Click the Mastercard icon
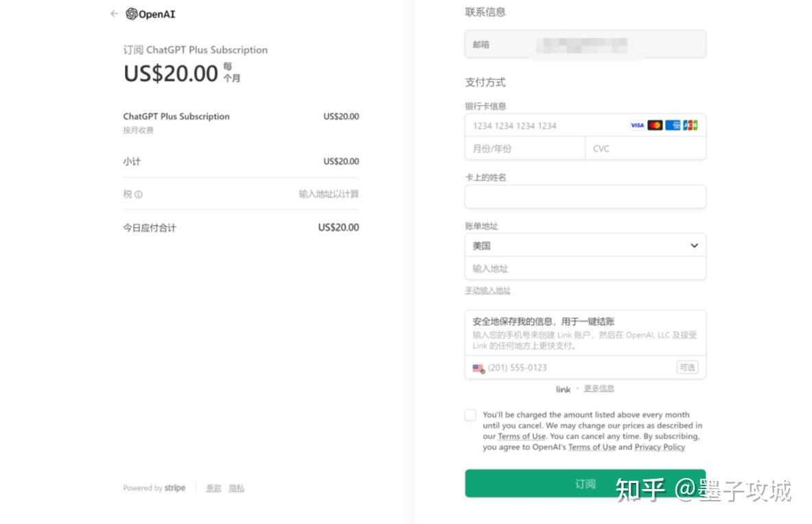 (655, 126)
